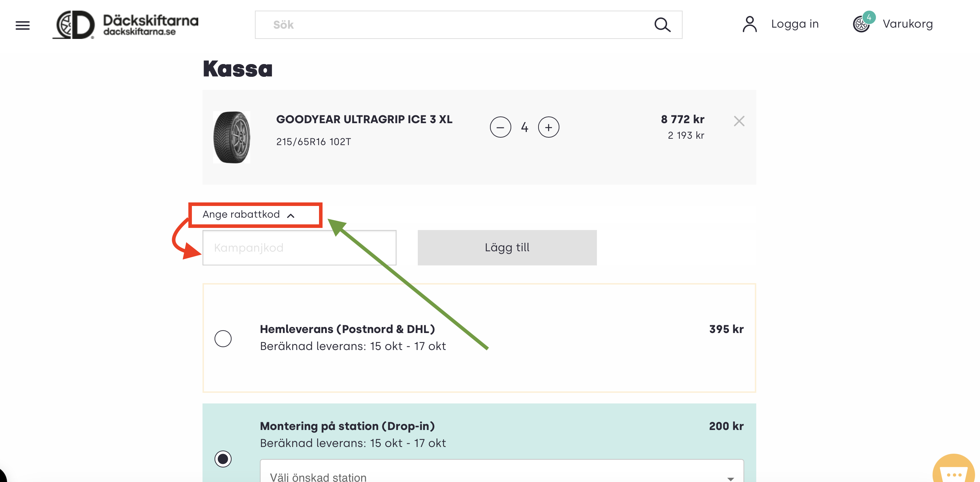Open the Varukorg link
Image resolution: width=980 pixels, height=482 pixels.
coord(908,24)
